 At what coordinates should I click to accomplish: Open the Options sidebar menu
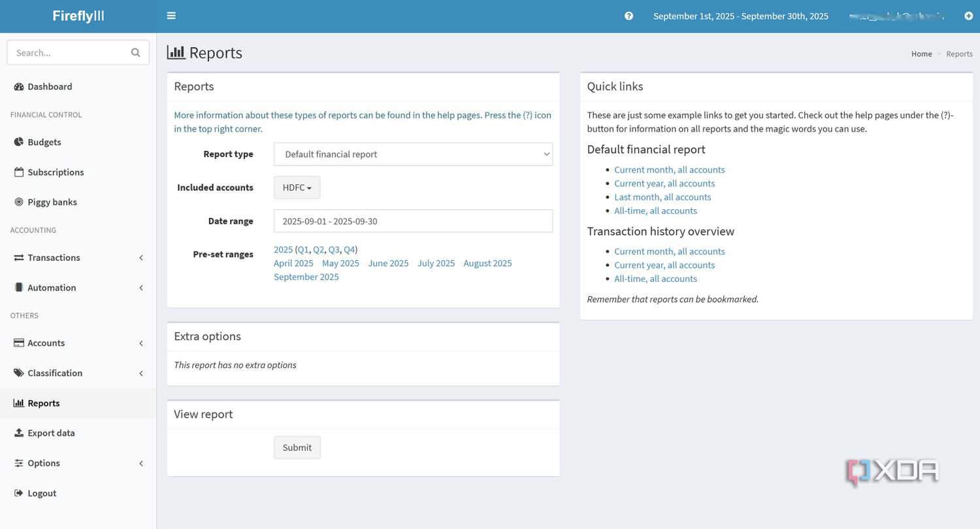[x=78, y=463]
